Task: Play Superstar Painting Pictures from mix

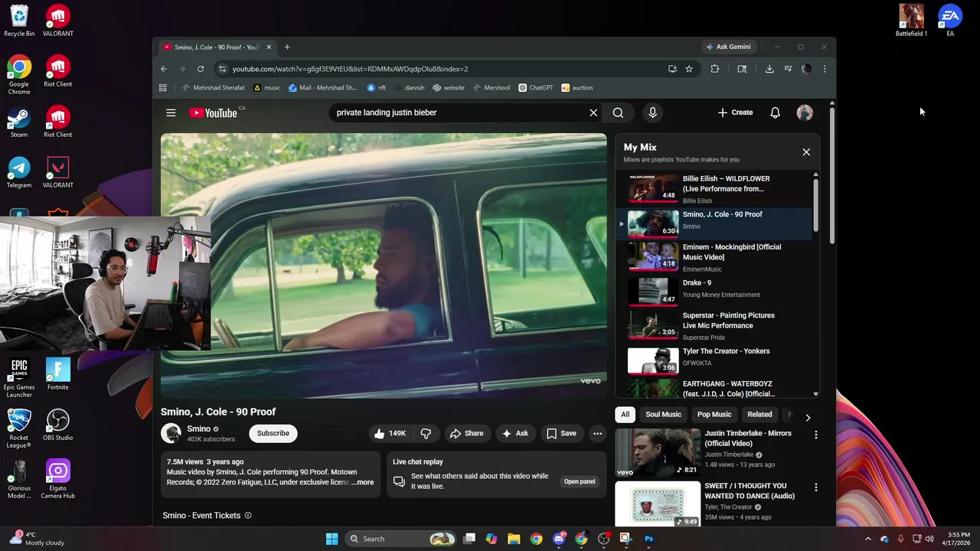Action: [715, 325]
